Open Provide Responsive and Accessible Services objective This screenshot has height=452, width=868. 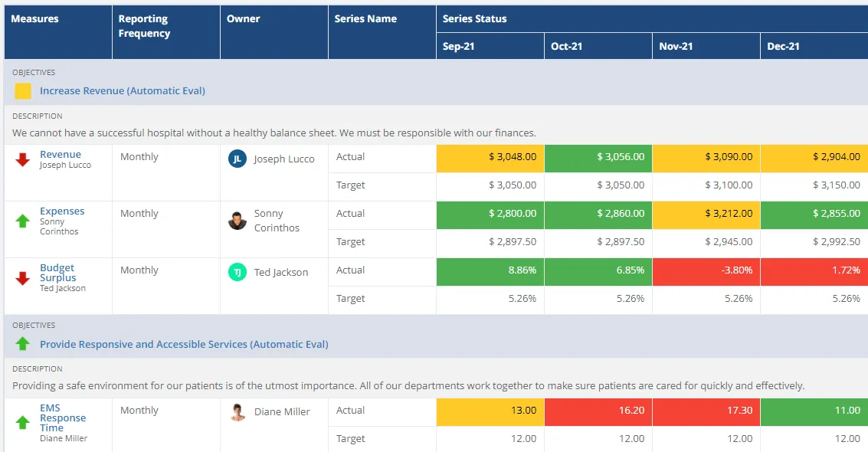coord(183,344)
